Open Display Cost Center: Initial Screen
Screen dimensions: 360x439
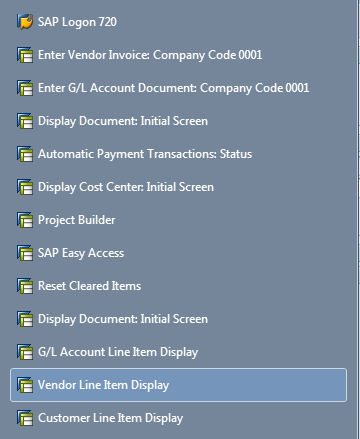tap(178, 187)
